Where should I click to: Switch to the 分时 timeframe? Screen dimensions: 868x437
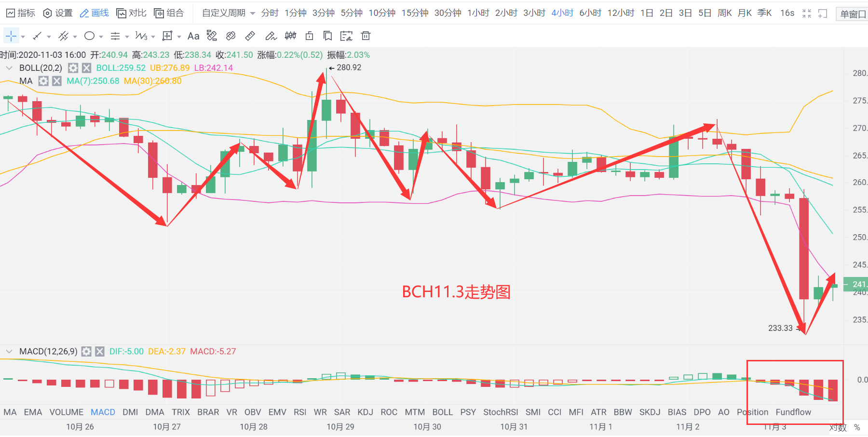pos(270,13)
